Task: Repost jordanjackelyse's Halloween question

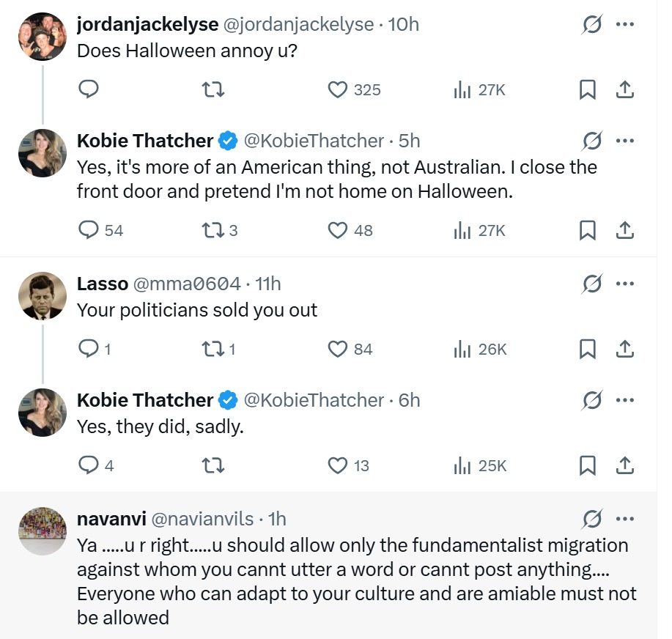Action: 213,90
